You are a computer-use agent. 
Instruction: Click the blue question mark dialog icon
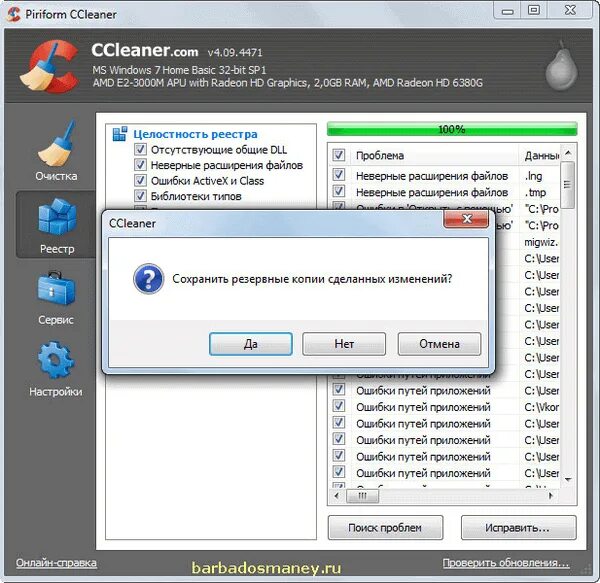(x=148, y=278)
